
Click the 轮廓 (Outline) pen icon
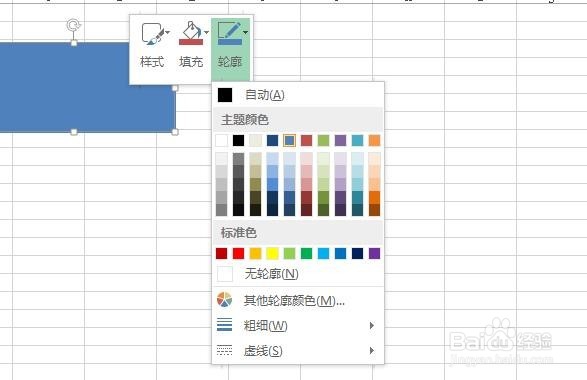point(230,34)
